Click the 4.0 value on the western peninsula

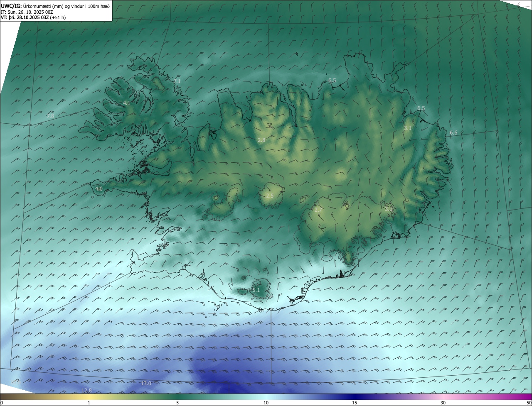99,188
